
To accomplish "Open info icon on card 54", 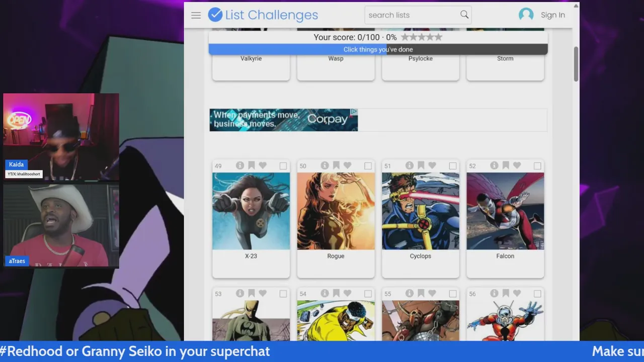I will point(325,293).
